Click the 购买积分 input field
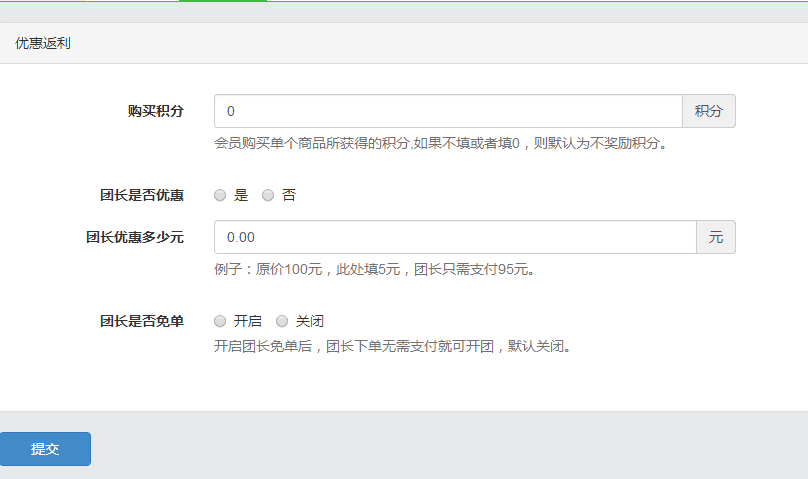 [448, 111]
